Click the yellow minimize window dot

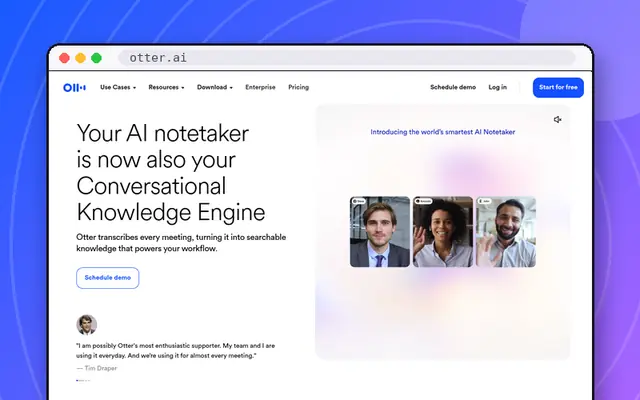80,58
